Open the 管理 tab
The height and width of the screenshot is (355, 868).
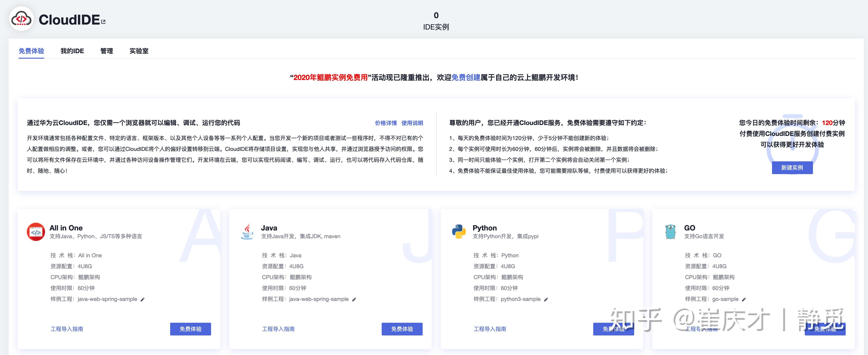point(106,50)
